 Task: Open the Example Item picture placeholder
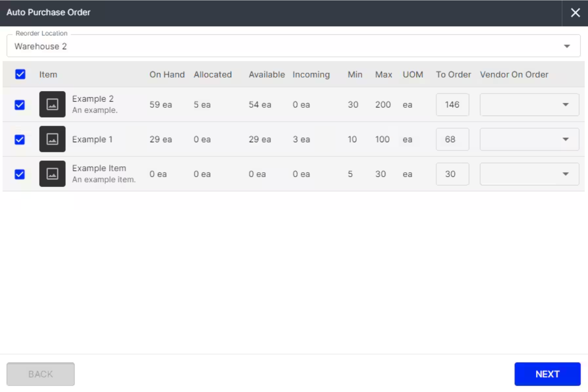click(52, 174)
